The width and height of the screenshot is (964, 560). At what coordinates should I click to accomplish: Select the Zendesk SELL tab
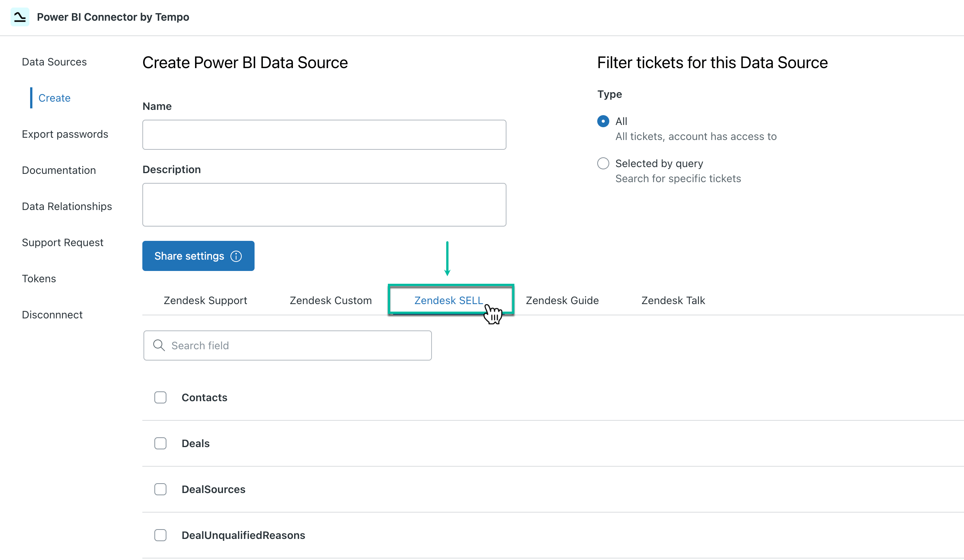pyautogui.click(x=448, y=300)
